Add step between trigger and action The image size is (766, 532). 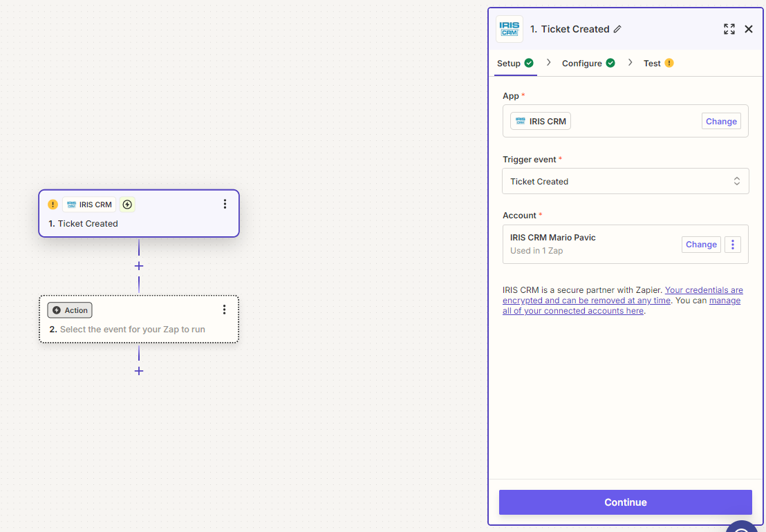pos(139,266)
